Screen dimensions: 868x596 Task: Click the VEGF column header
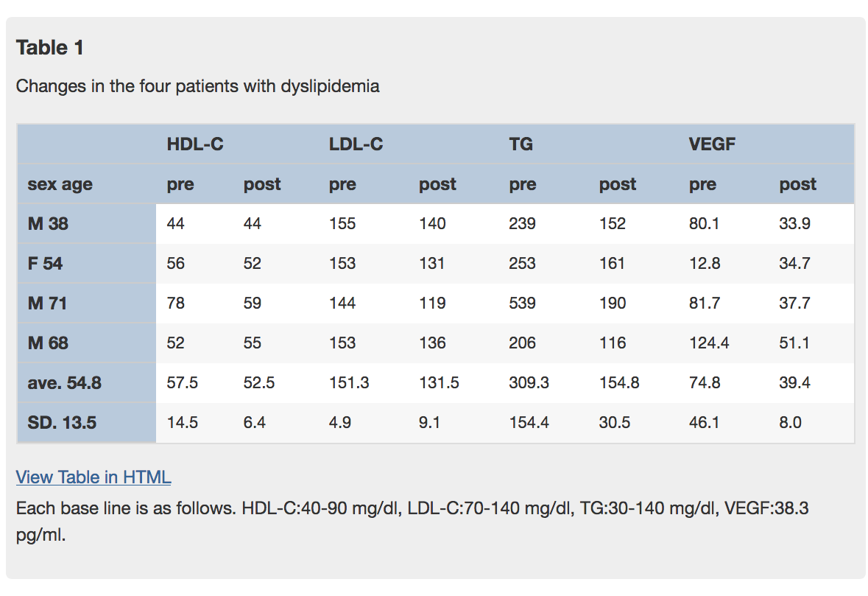tap(712, 144)
